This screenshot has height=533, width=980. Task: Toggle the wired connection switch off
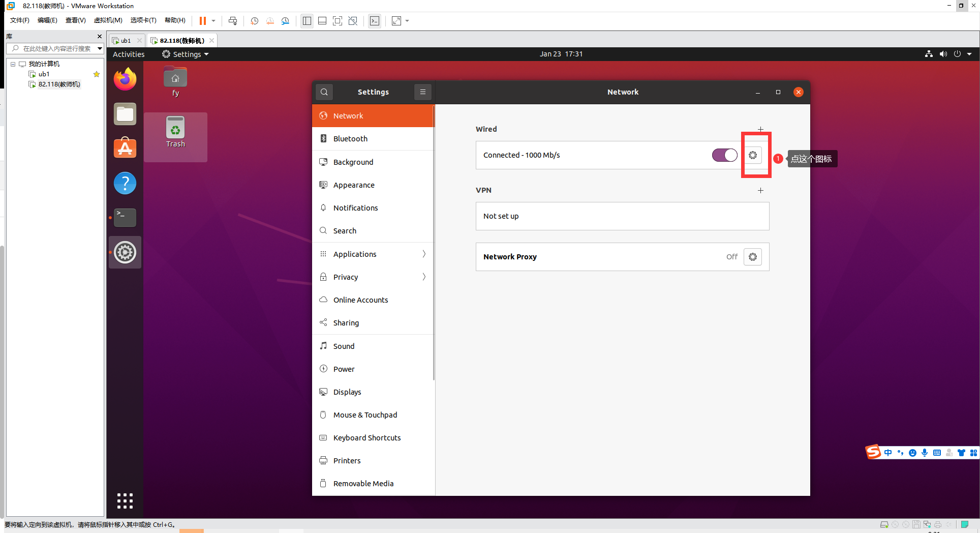coord(724,155)
